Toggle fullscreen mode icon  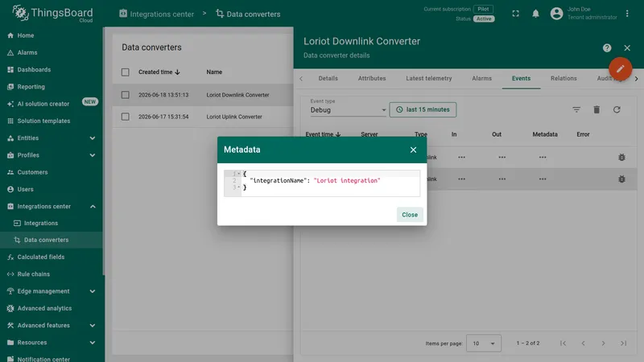(x=515, y=14)
